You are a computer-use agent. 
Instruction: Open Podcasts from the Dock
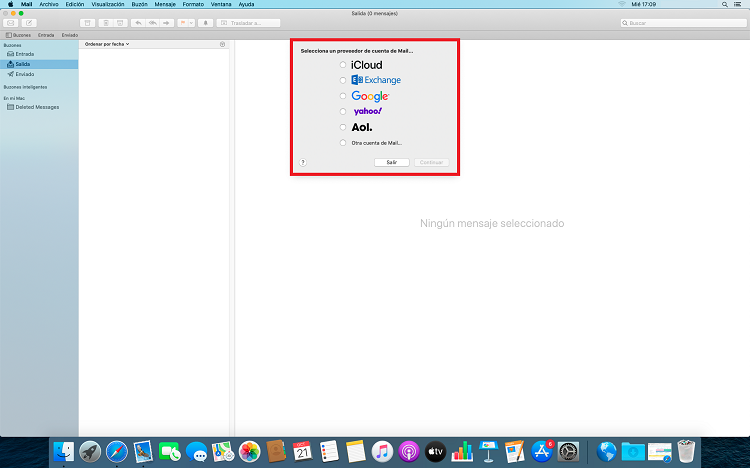[409, 451]
